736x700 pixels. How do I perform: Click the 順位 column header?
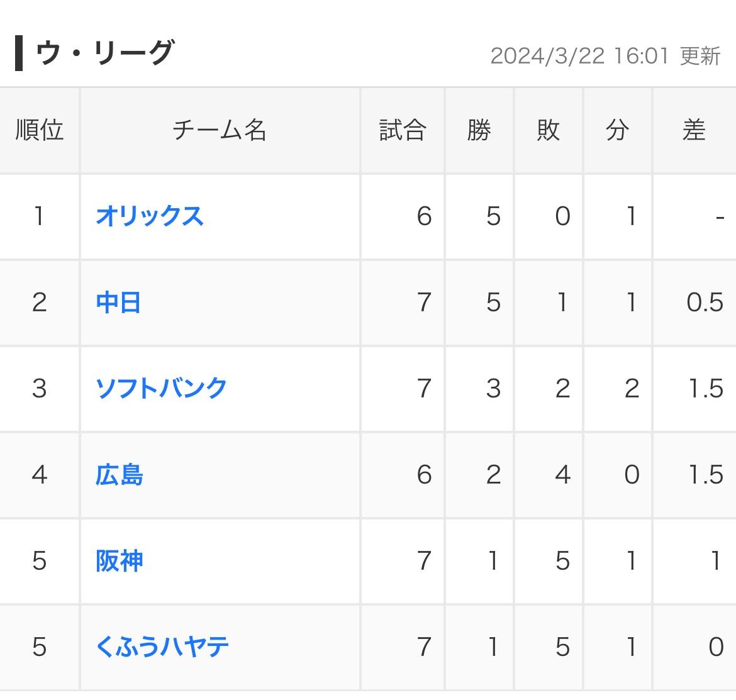point(40,130)
